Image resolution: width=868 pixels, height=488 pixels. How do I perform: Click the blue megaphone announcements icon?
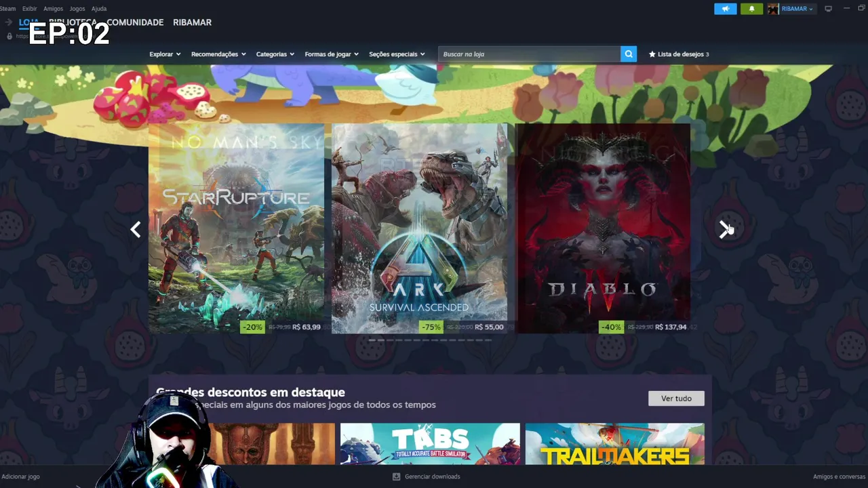(x=725, y=9)
